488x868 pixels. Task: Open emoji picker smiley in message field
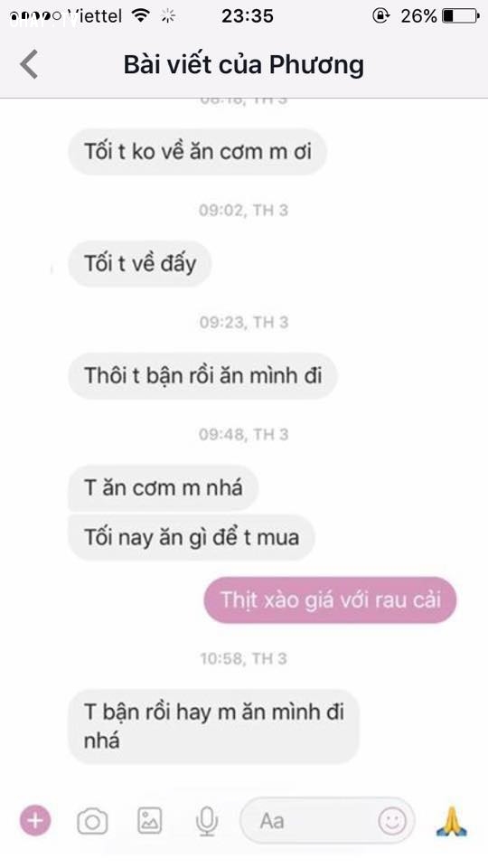coord(392,821)
